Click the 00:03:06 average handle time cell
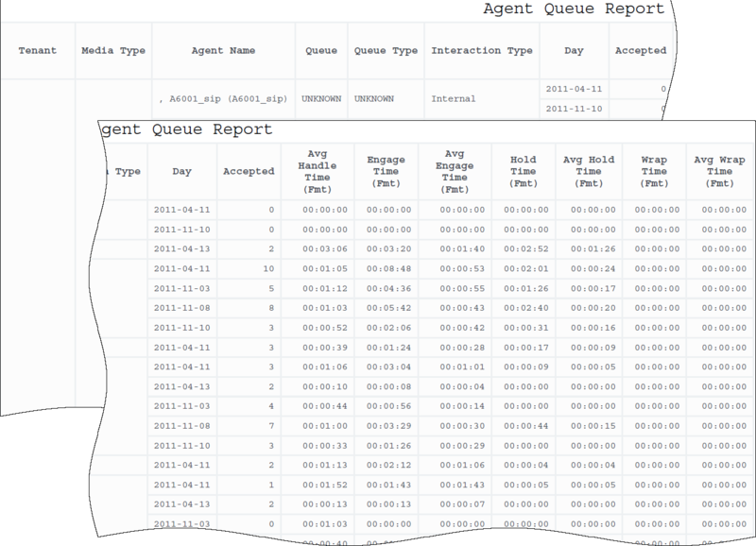 tap(317, 249)
